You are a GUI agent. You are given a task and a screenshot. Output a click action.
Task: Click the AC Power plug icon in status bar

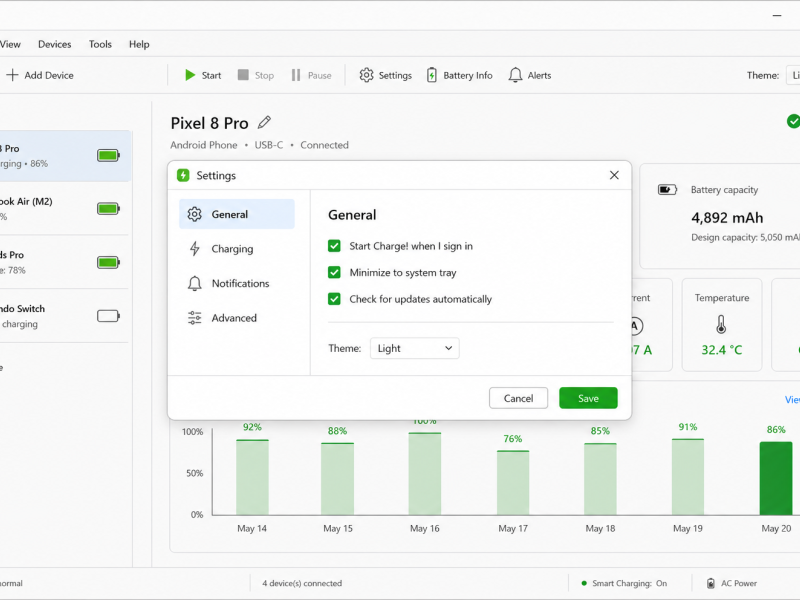711,583
